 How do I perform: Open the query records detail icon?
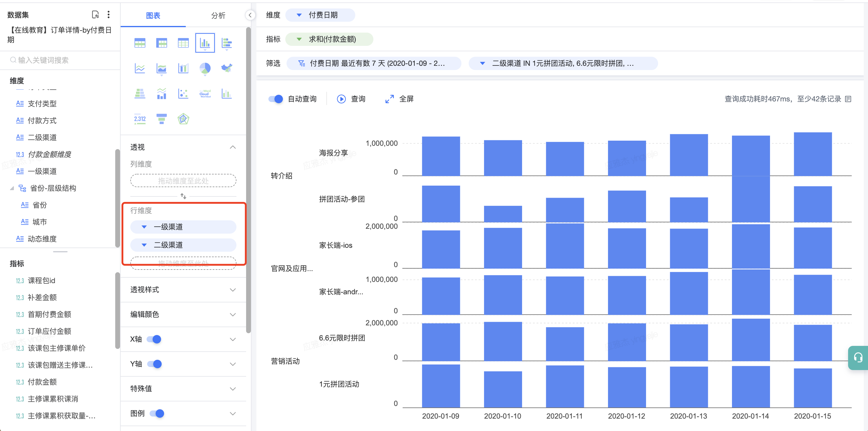pyautogui.click(x=848, y=99)
